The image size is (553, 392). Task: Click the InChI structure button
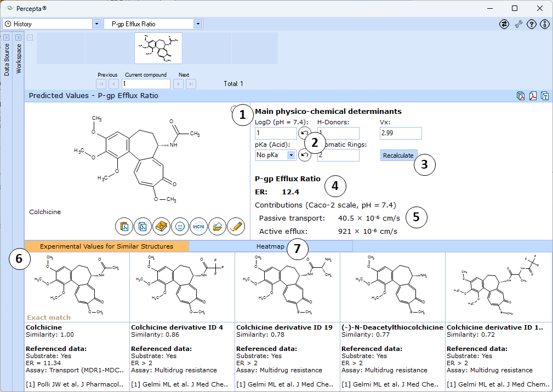click(198, 227)
